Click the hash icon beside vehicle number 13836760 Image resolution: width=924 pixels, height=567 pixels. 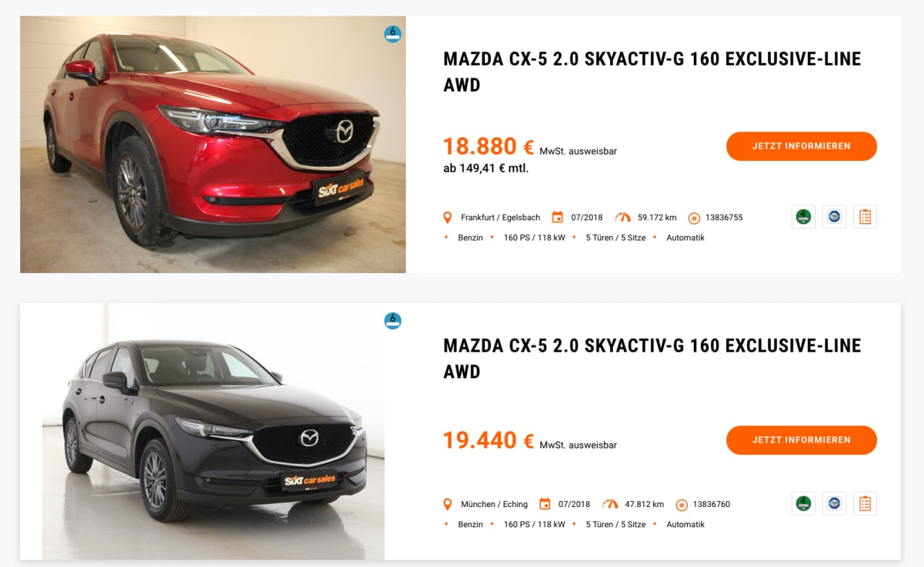coord(681,505)
